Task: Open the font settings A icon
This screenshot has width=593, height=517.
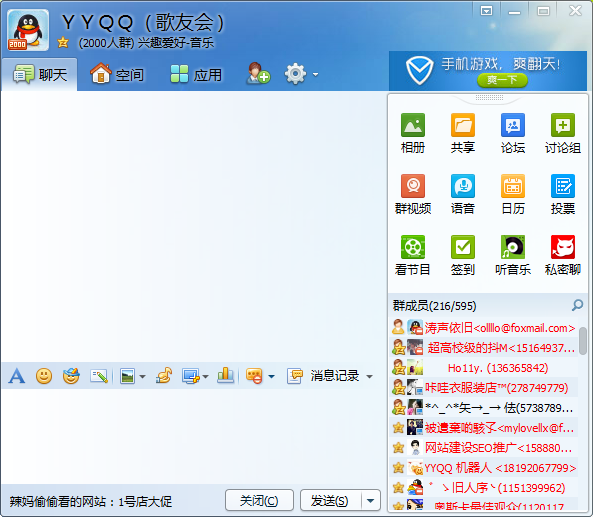Action: (17, 376)
